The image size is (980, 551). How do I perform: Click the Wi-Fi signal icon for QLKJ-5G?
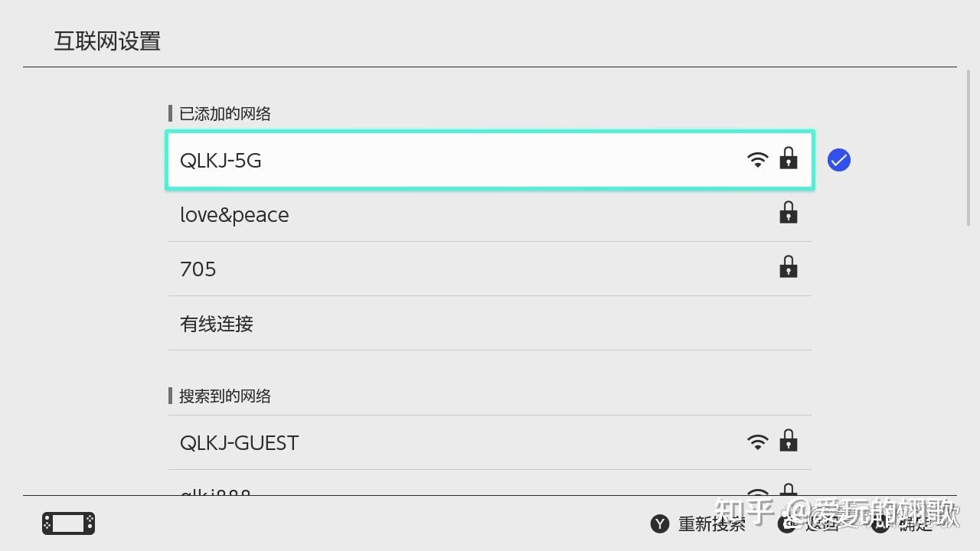757,160
